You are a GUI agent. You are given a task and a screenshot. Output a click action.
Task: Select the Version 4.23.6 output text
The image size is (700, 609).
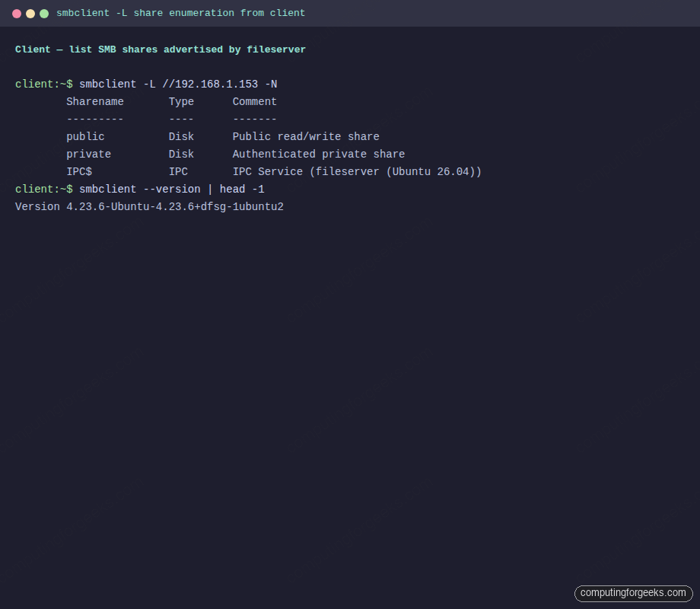[148, 206]
